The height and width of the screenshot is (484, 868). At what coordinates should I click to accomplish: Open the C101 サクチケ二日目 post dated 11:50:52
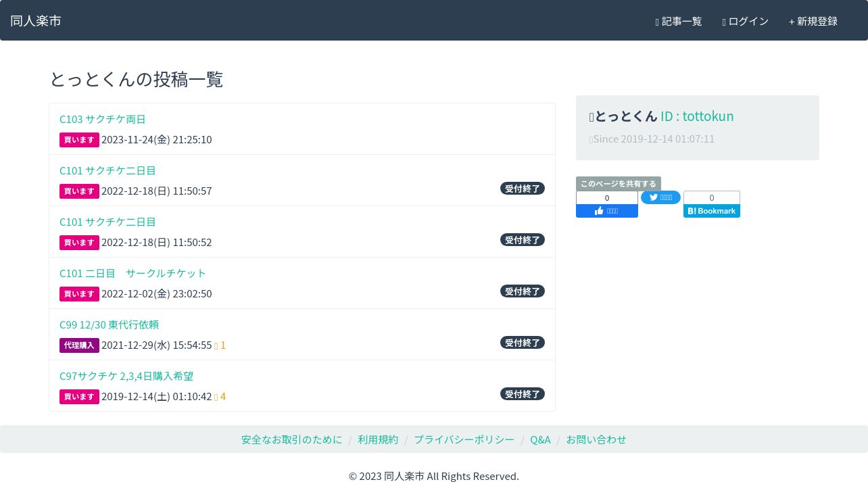(107, 222)
